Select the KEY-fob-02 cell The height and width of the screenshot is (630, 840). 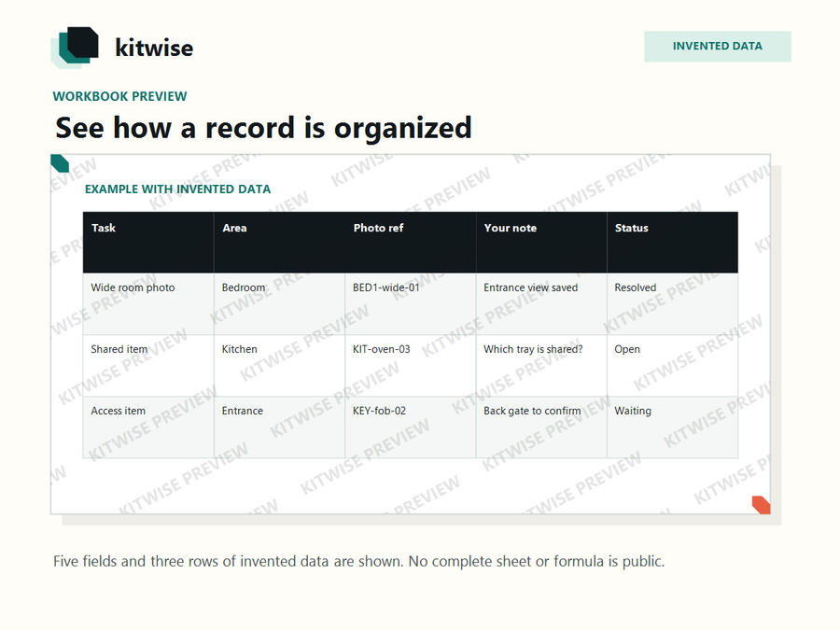click(x=411, y=427)
